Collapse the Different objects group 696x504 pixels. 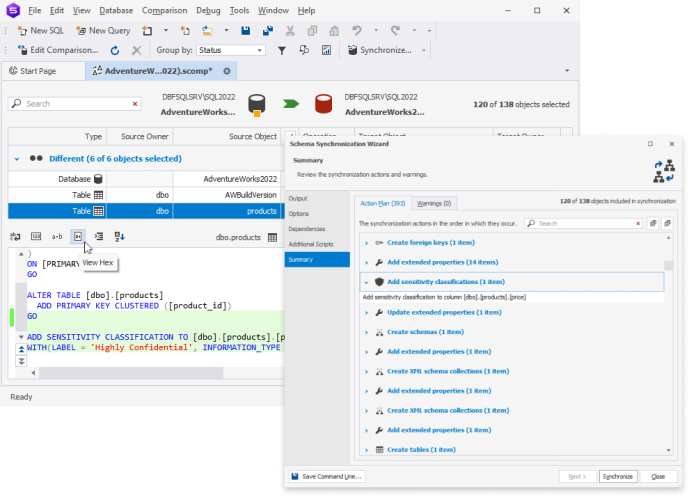pos(16,159)
